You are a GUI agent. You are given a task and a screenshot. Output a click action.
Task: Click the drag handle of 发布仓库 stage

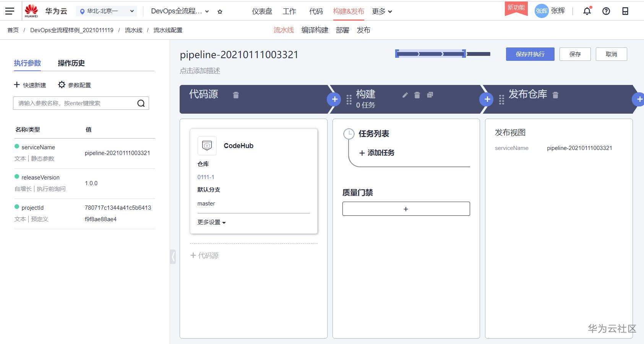click(x=501, y=100)
